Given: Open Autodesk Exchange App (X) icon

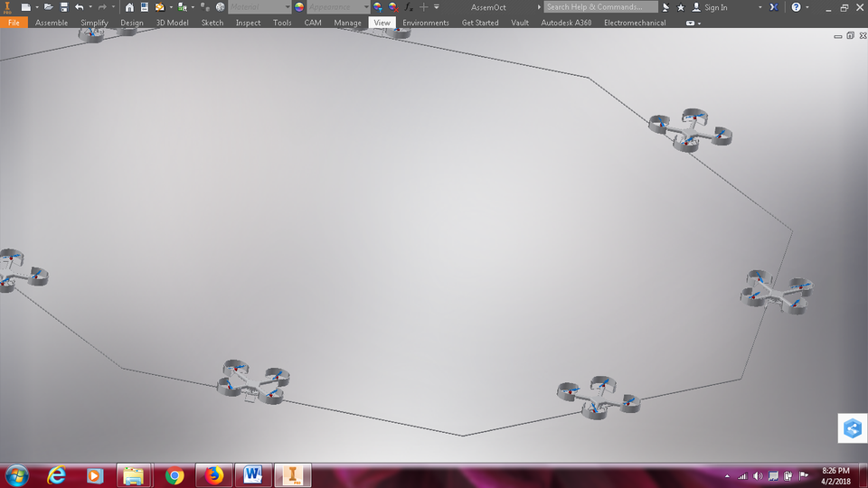Looking at the screenshot, I should click(x=774, y=7).
